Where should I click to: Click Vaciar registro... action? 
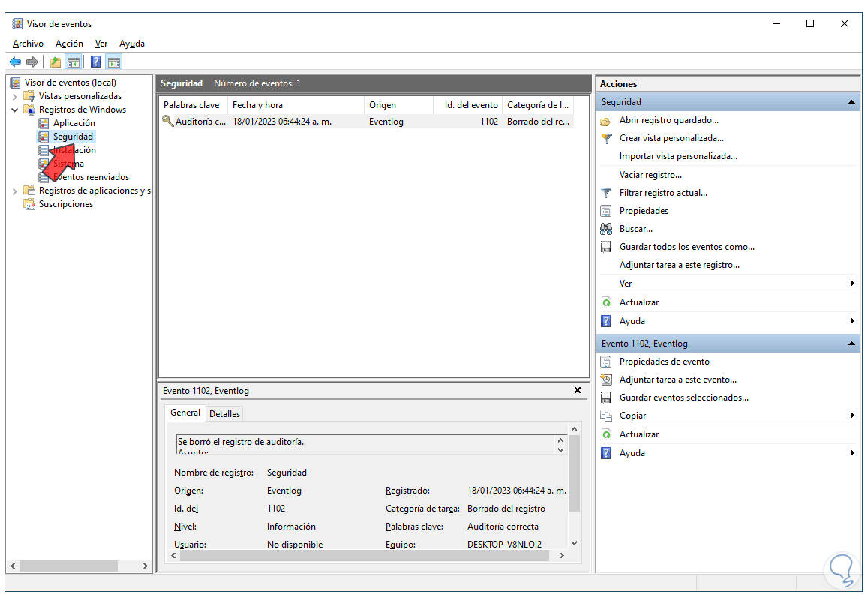(x=650, y=175)
